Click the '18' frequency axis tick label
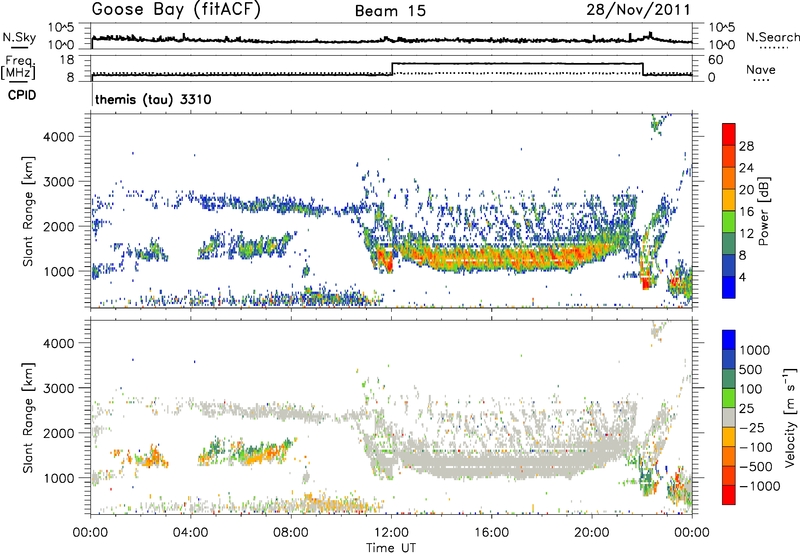The height and width of the screenshot is (554, 800). point(67,59)
